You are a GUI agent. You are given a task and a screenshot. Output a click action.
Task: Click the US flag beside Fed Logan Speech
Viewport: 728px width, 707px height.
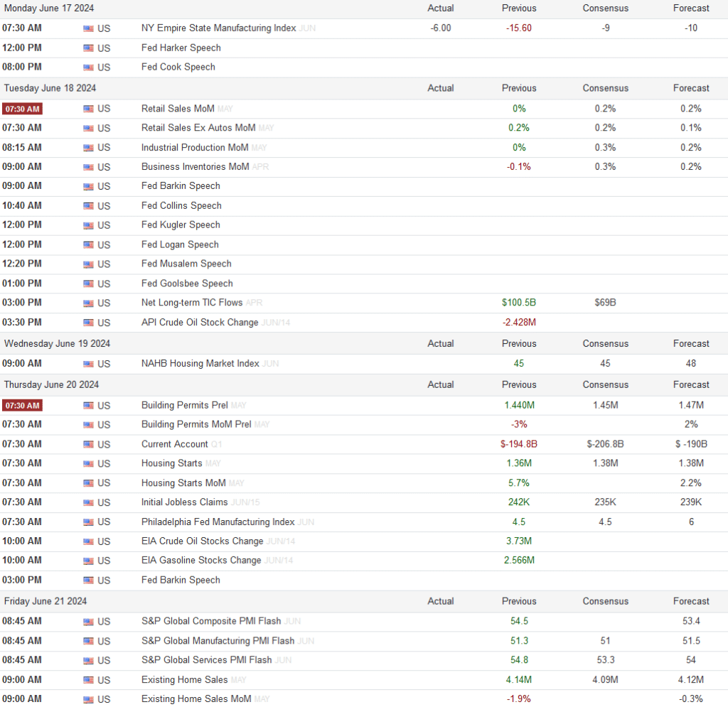88,245
